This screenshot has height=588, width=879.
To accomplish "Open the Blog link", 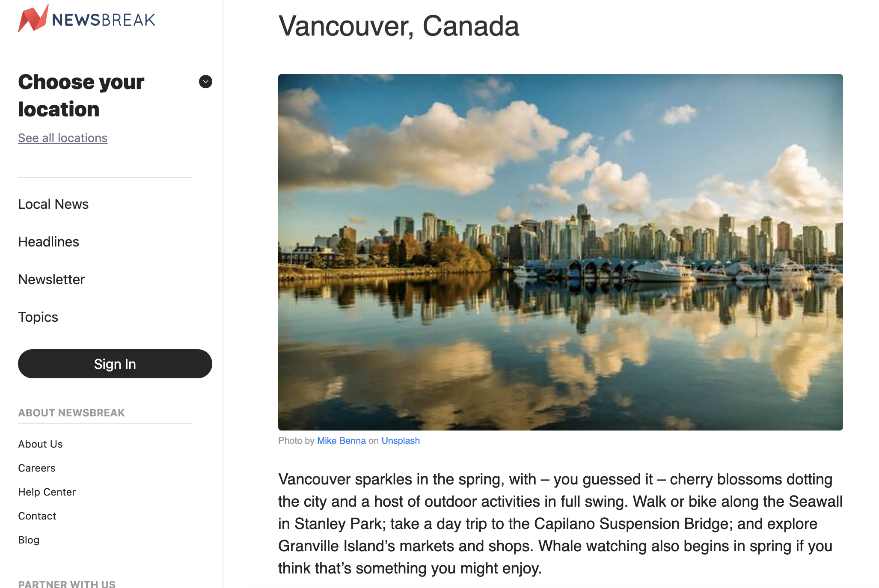I will [29, 540].
